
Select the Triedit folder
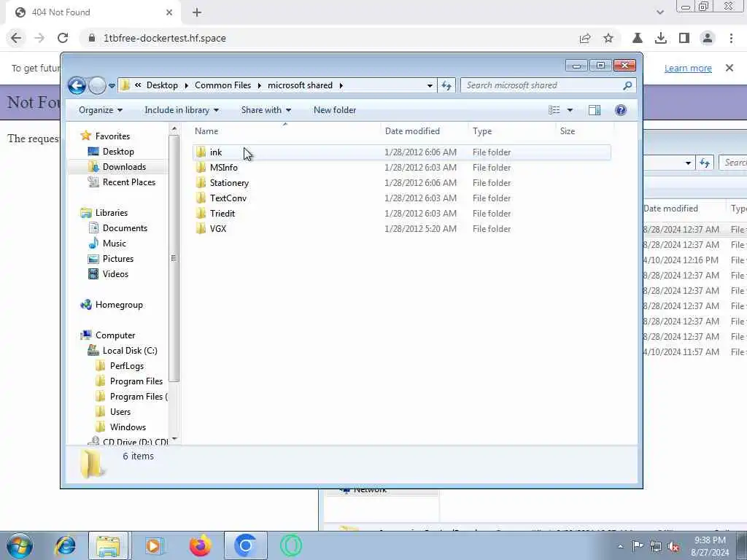pyautogui.click(x=402, y=214)
